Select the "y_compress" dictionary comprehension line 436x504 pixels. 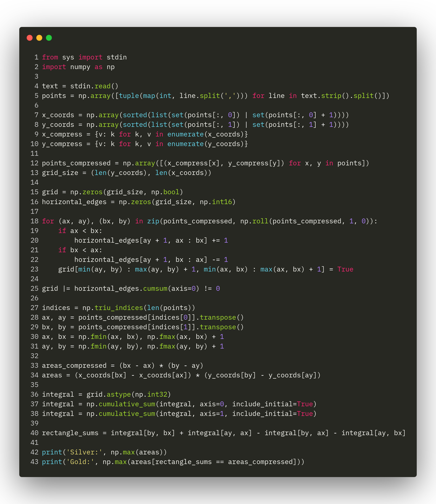145,144
